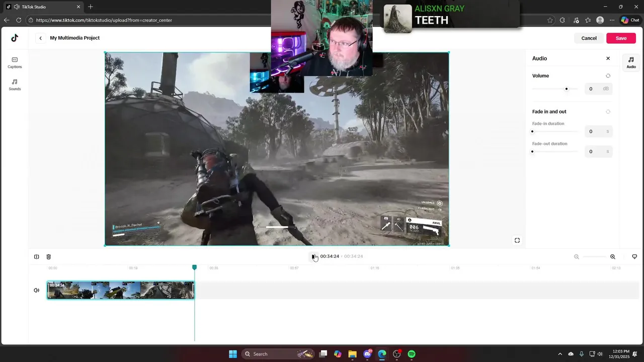
Task: Go back in the browser
Action: (6, 20)
